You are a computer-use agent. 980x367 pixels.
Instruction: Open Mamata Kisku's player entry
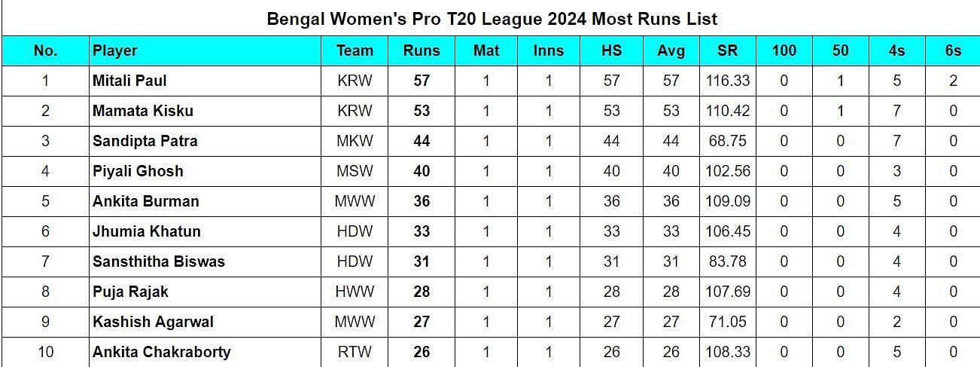(143, 111)
